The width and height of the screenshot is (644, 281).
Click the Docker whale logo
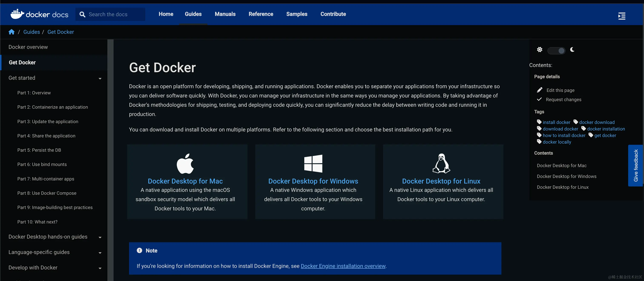[x=17, y=14]
